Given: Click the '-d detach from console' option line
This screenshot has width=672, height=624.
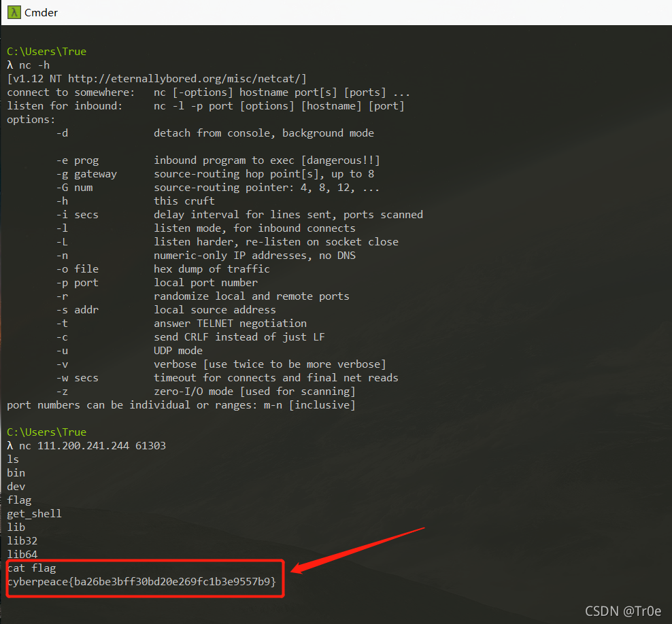Looking at the screenshot, I should coord(215,133).
